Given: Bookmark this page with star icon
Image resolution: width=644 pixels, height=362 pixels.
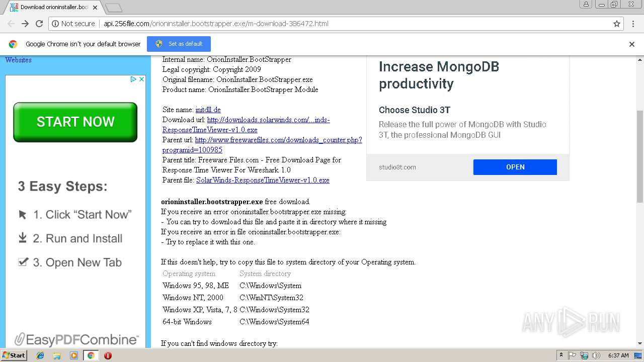Looking at the screenshot, I should (x=617, y=24).
